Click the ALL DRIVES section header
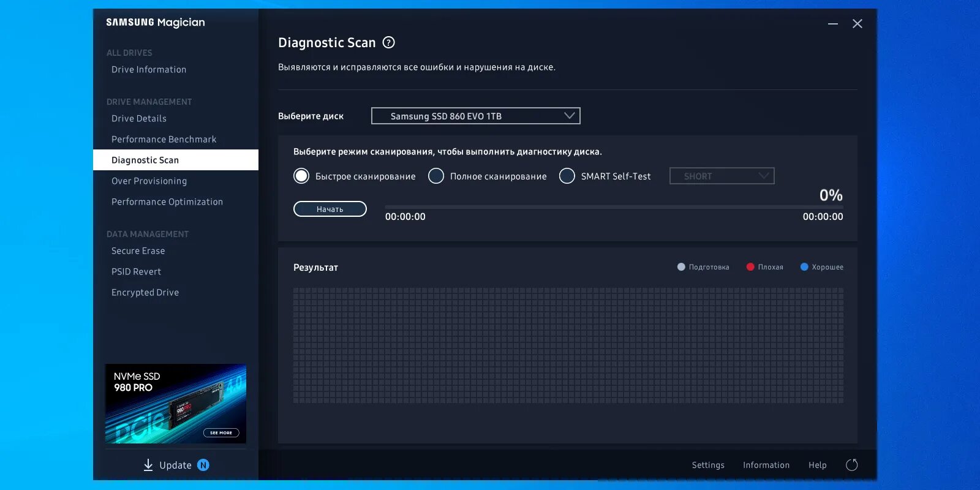This screenshot has width=980, height=490. click(x=129, y=53)
